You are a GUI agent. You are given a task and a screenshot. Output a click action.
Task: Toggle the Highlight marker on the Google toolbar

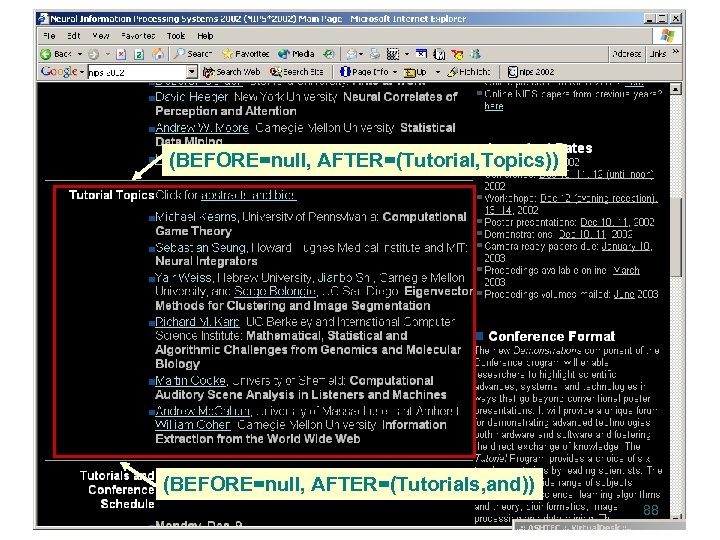click(x=469, y=72)
